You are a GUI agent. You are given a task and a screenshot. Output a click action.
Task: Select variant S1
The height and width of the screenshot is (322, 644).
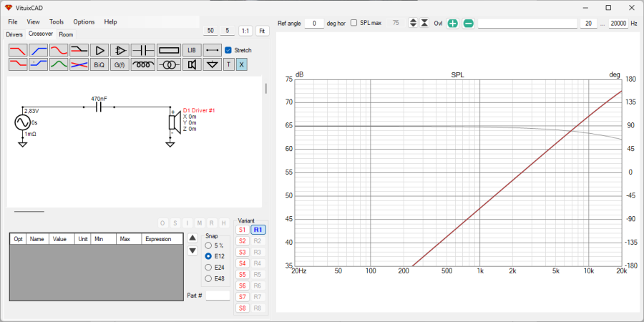pos(243,230)
